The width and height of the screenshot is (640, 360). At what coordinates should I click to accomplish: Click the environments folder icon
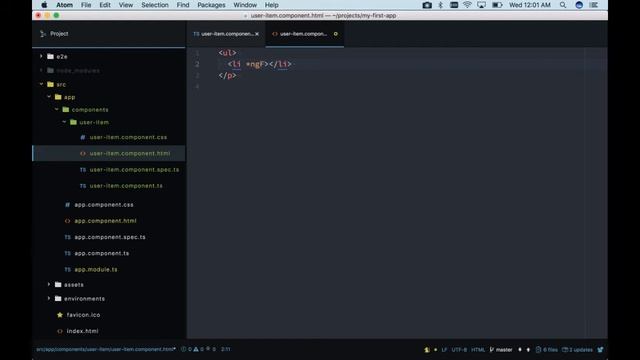pos(58,298)
